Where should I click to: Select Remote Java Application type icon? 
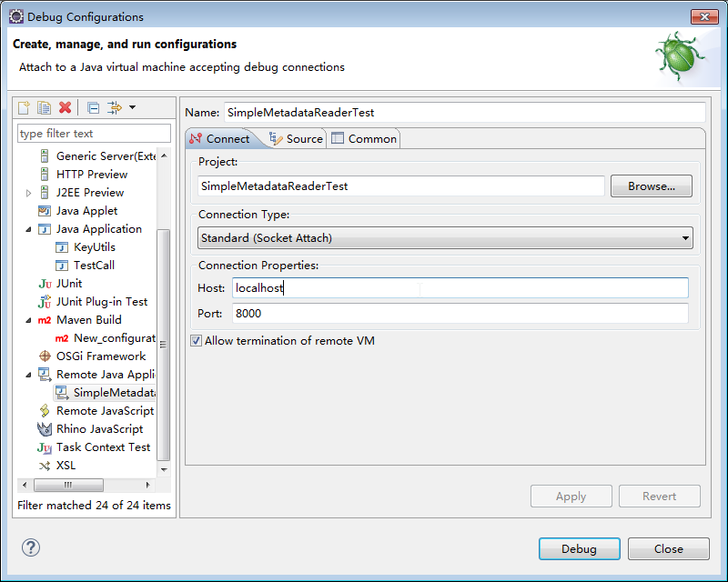click(x=45, y=375)
